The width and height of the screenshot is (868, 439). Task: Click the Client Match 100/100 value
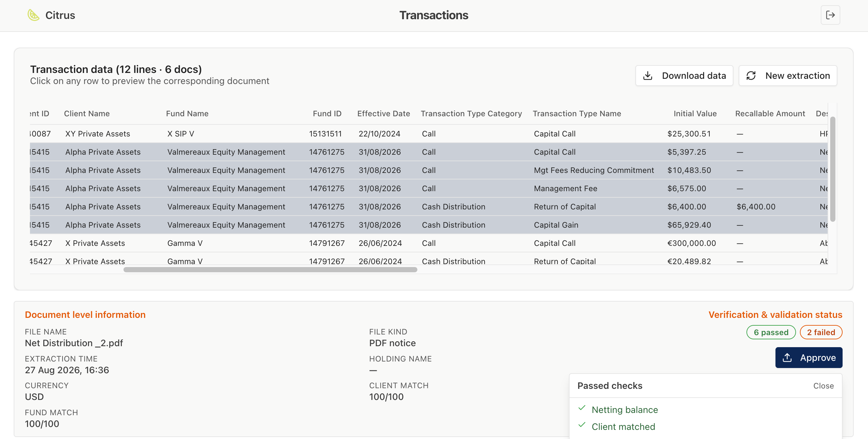(x=386, y=397)
